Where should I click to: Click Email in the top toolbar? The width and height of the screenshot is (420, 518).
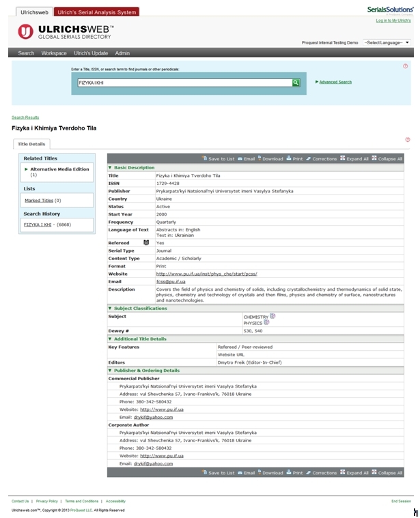[x=246, y=158]
